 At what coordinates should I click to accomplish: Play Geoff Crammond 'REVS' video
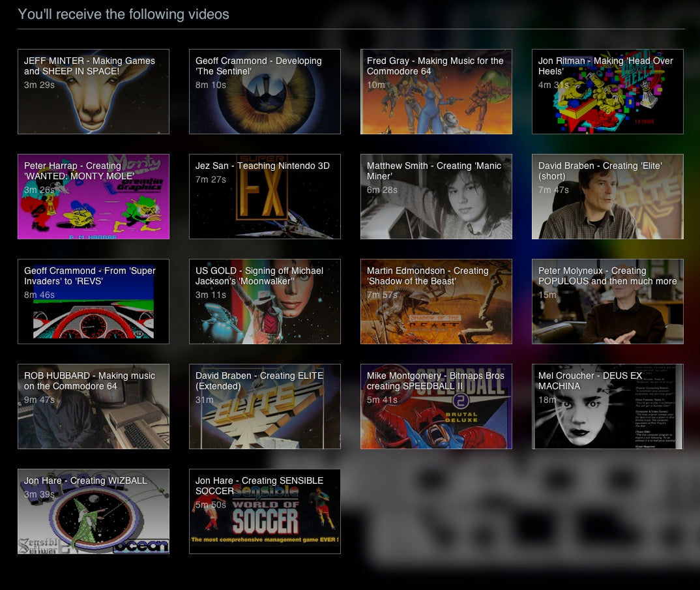(x=93, y=302)
